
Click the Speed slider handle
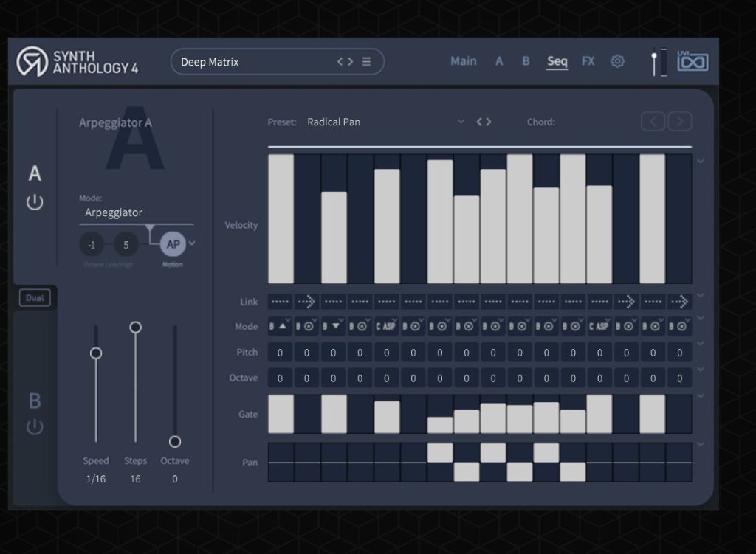(95, 353)
